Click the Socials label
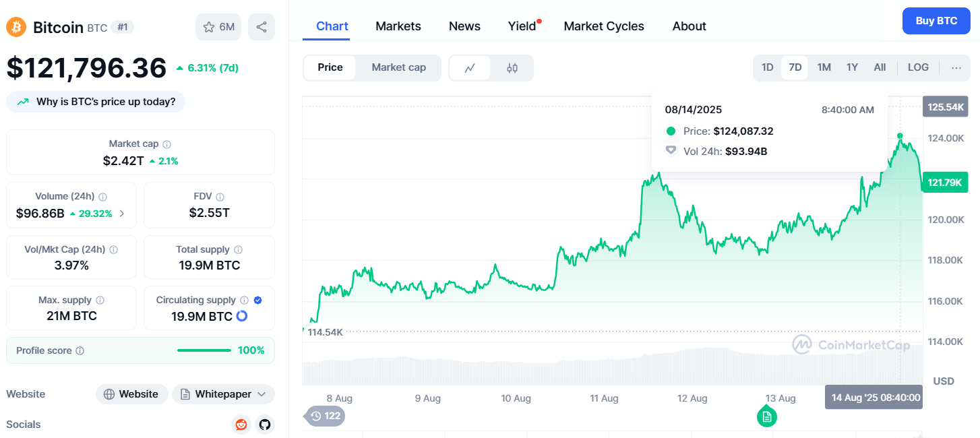 coord(24,425)
